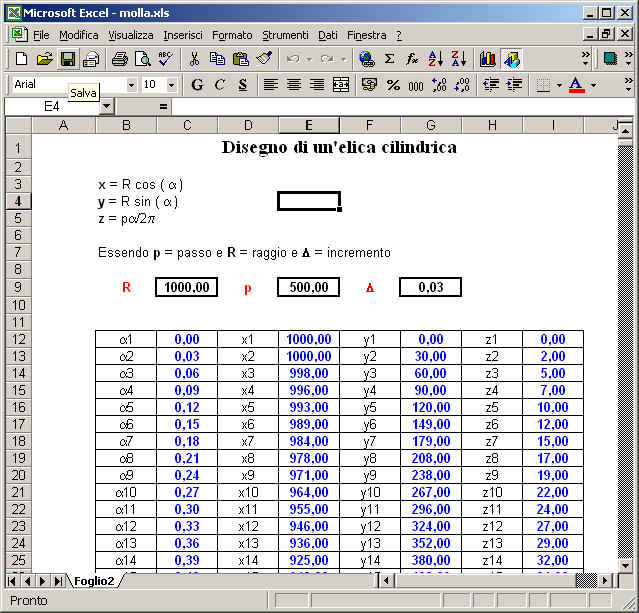Click Merge and Center icon

click(341, 85)
